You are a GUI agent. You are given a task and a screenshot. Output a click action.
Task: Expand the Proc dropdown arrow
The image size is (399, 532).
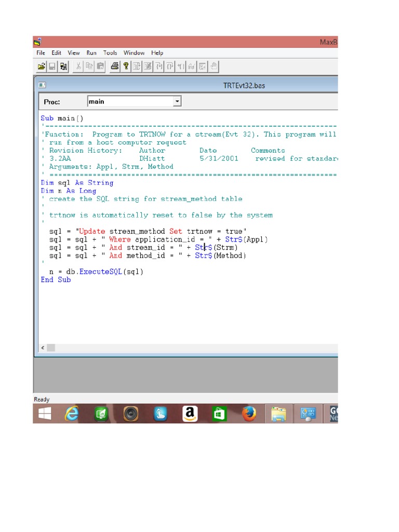177,102
